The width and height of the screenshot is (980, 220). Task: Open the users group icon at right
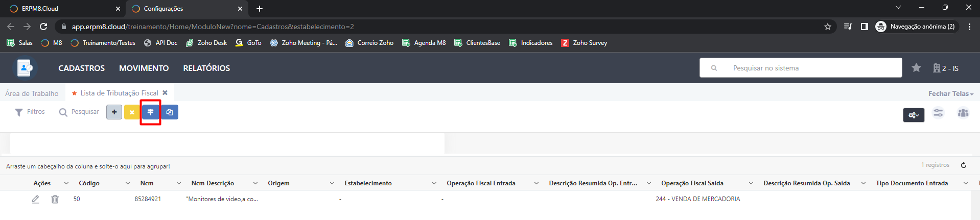tap(963, 113)
